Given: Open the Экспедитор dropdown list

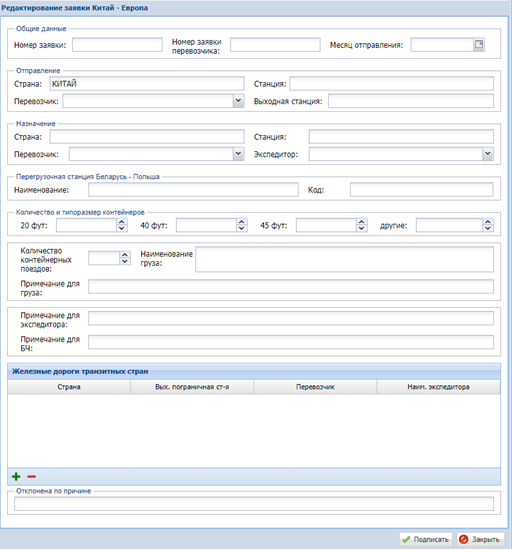Looking at the screenshot, I should (x=487, y=154).
